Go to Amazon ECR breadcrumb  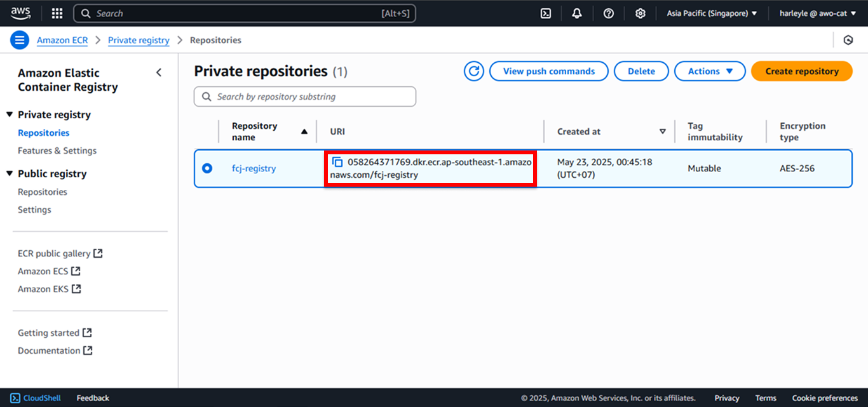click(x=62, y=40)
